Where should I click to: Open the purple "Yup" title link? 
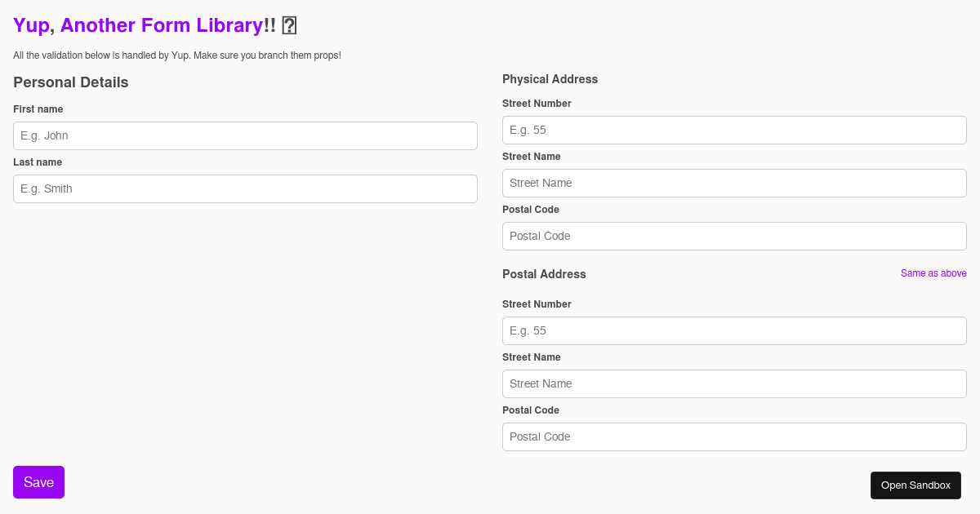click(31, 26)
